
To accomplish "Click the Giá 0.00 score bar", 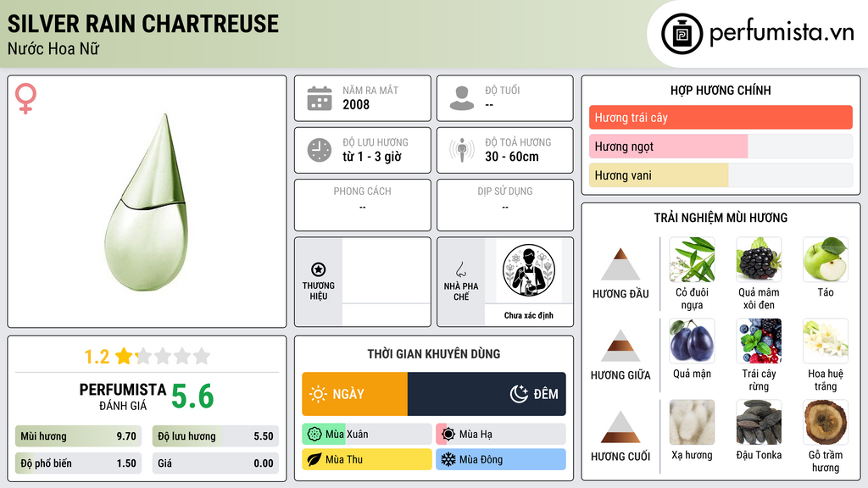I will [x=215, y=463].
